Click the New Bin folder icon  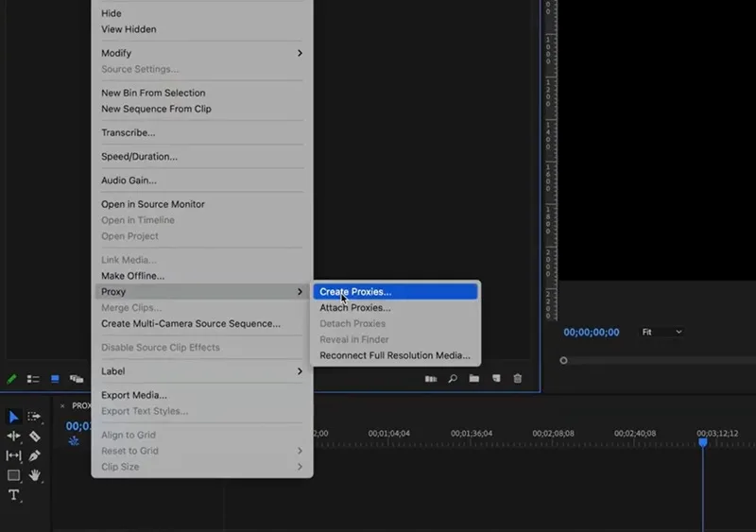[x=474, y=379]
